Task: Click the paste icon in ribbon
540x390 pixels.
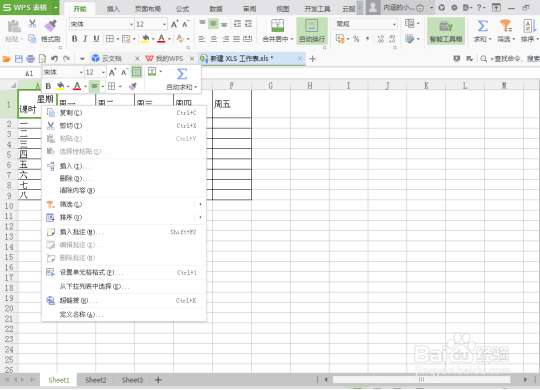Action: coord(14,26)
